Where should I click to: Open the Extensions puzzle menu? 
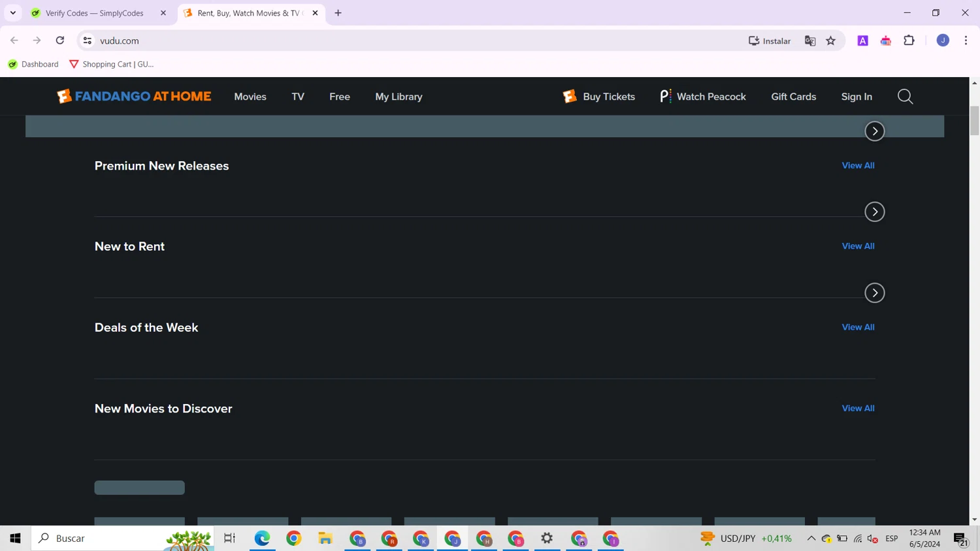click(x=909, y=40)
